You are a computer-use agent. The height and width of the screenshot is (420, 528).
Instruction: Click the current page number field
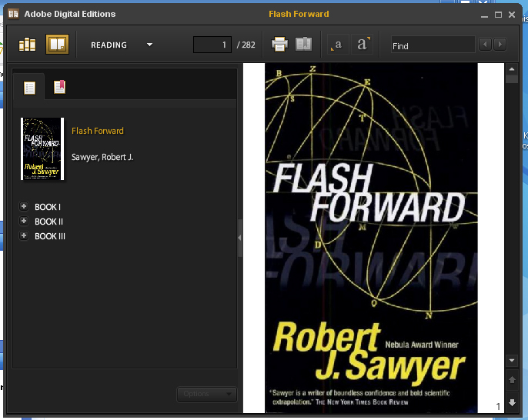click(x=212, y=45)
